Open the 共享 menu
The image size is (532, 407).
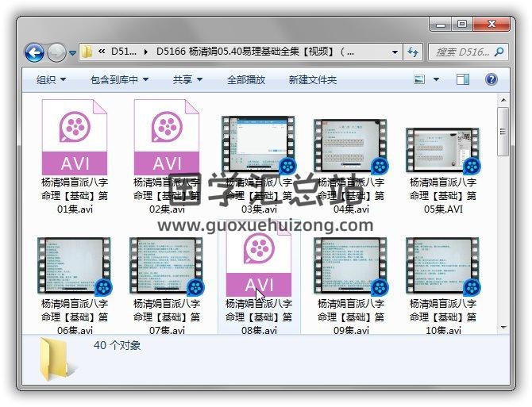click(x=187, y=80)
